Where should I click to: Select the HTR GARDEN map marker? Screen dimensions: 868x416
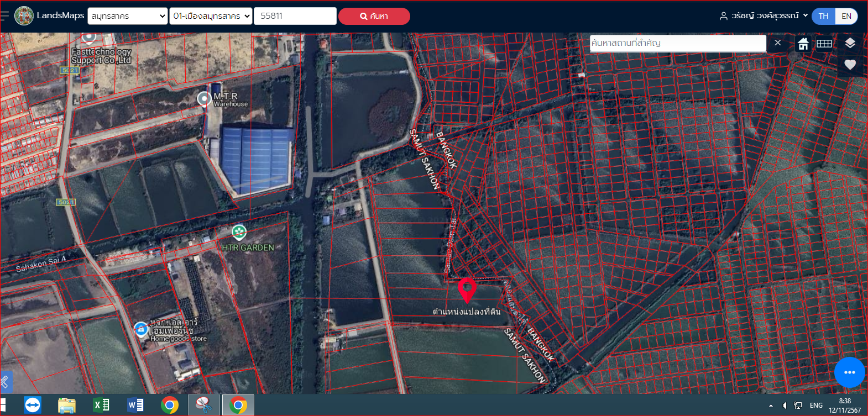click(239, 232)
